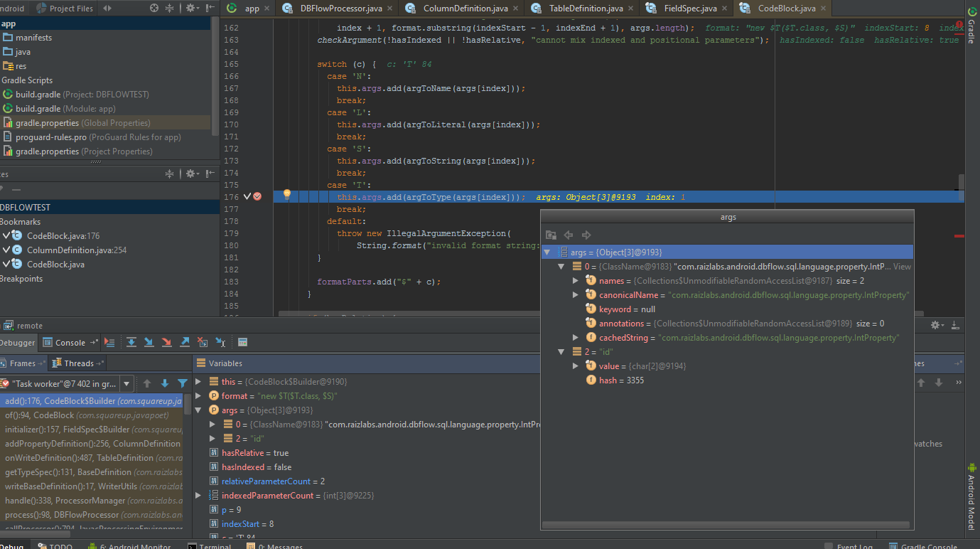The width and height of the screenshot is (980, 549).
Task: Click the Scroll from Source target icon
Action: 154,9
